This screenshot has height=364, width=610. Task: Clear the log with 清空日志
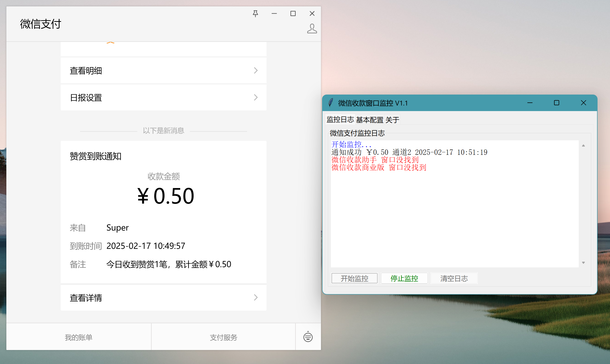click(x=454, y=278)
